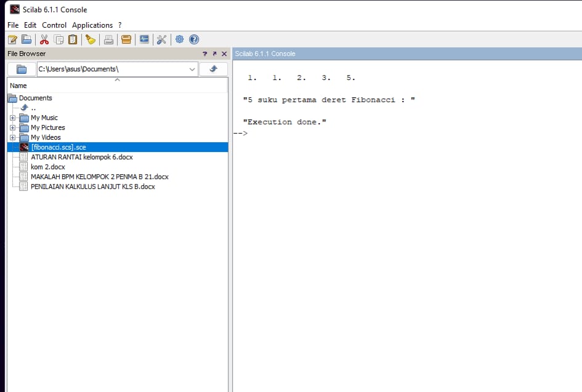
Task: Print the console using the printer icon
Action: pyautogui.click(x=108, y=39)
